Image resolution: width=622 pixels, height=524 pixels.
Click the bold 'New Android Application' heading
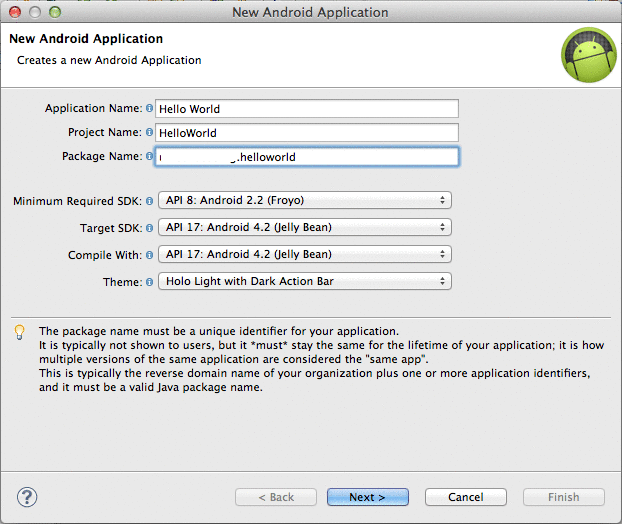[x=86, y=39]
